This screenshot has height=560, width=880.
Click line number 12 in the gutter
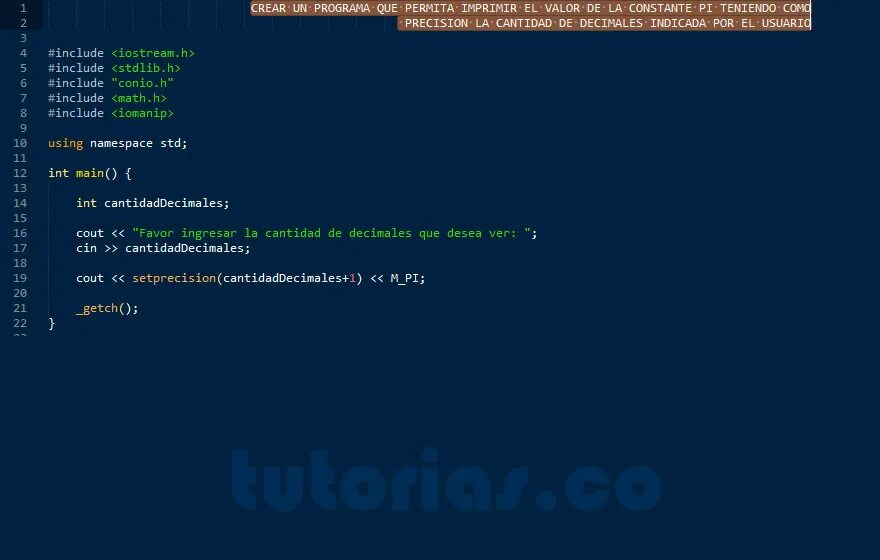(x=20, y=173)
